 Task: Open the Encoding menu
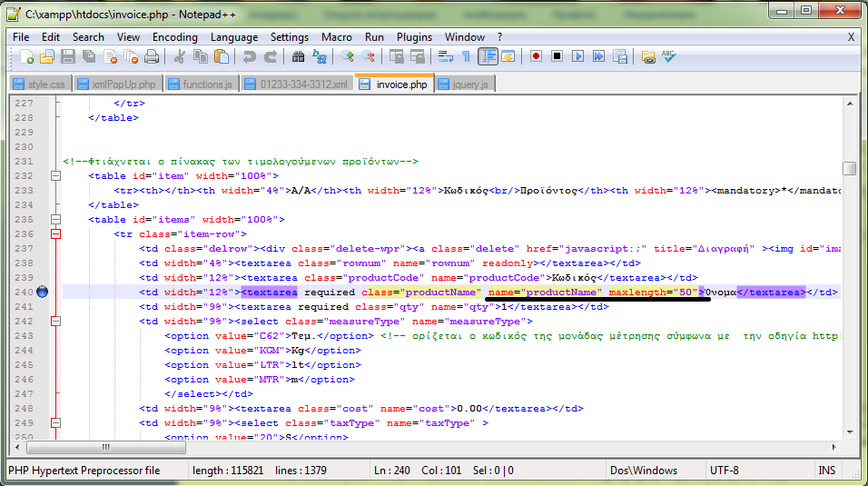pyautogui.click(x=175, y=37)
